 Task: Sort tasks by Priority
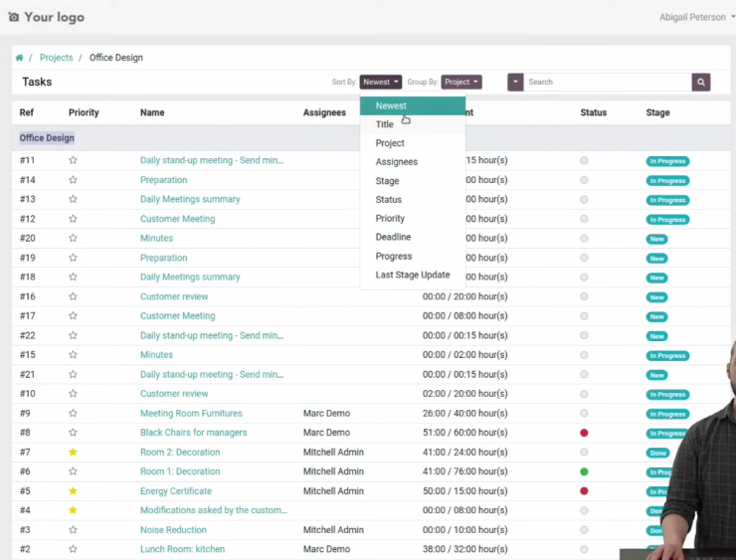pos(413,218)
